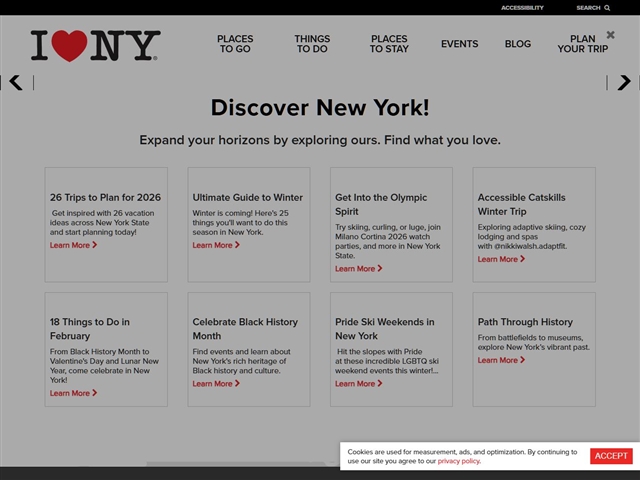The width and height of the screenshot is (640, 480).
Task: Open the Plan Your Trip menu
Action: [582, 44]
